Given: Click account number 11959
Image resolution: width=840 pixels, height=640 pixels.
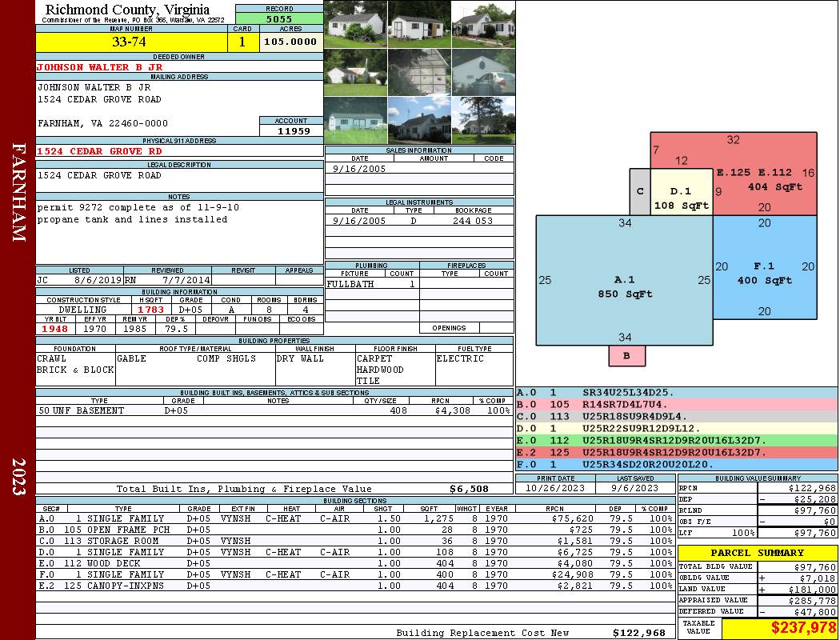Looking at the screenshot, I should tap(291, 130).
